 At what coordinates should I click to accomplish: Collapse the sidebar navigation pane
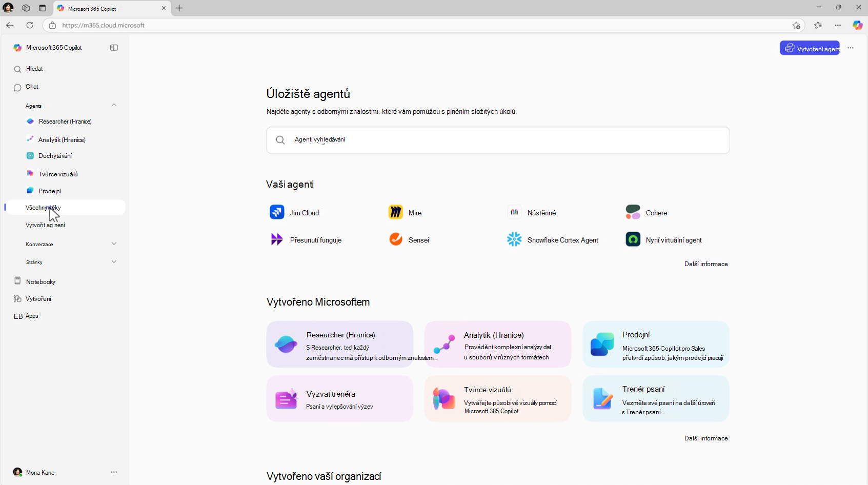click(114, 48)
